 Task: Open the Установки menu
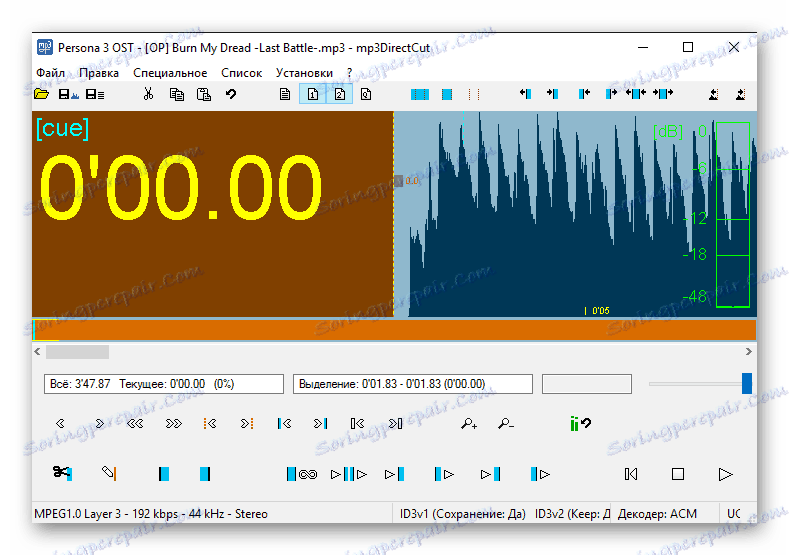(x=304, y=73)
